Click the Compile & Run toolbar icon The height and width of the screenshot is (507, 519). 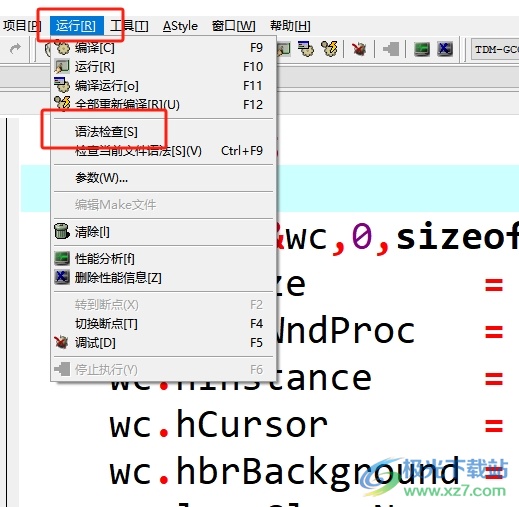[x=306, y=49]
